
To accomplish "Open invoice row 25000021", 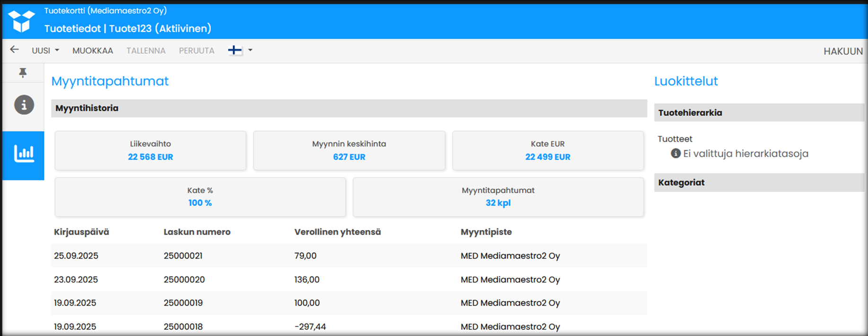I will (x=183, y=256).
